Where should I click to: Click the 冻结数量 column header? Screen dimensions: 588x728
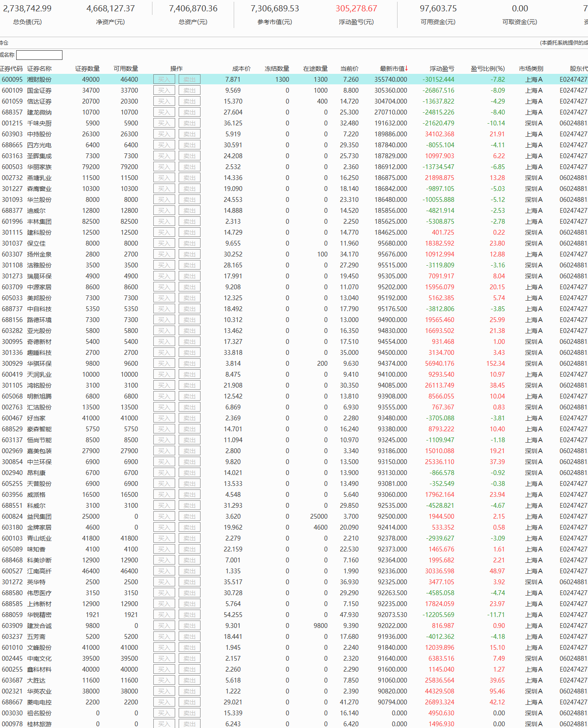[277, 69]
